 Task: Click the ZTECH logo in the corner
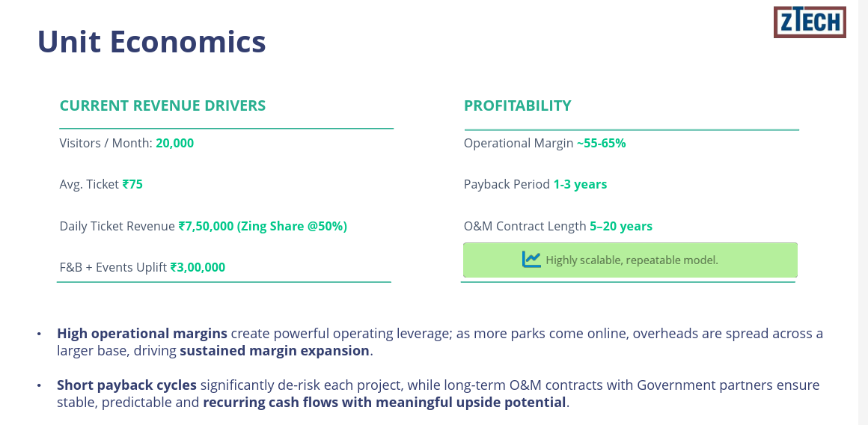pos(810,22)
